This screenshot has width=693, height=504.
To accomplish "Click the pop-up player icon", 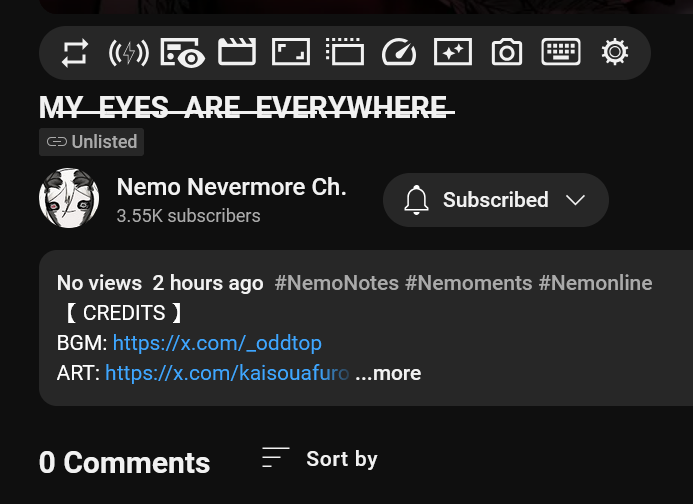I will point(345,52).
